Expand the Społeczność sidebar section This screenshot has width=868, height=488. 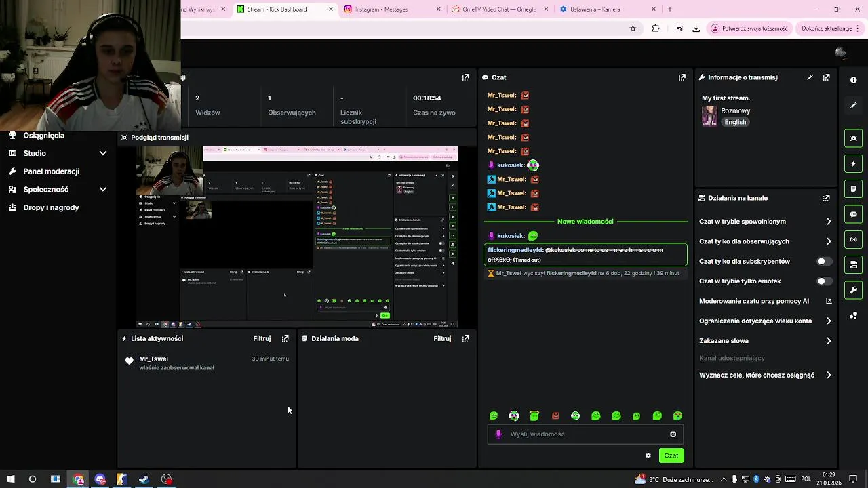point(103,190)
